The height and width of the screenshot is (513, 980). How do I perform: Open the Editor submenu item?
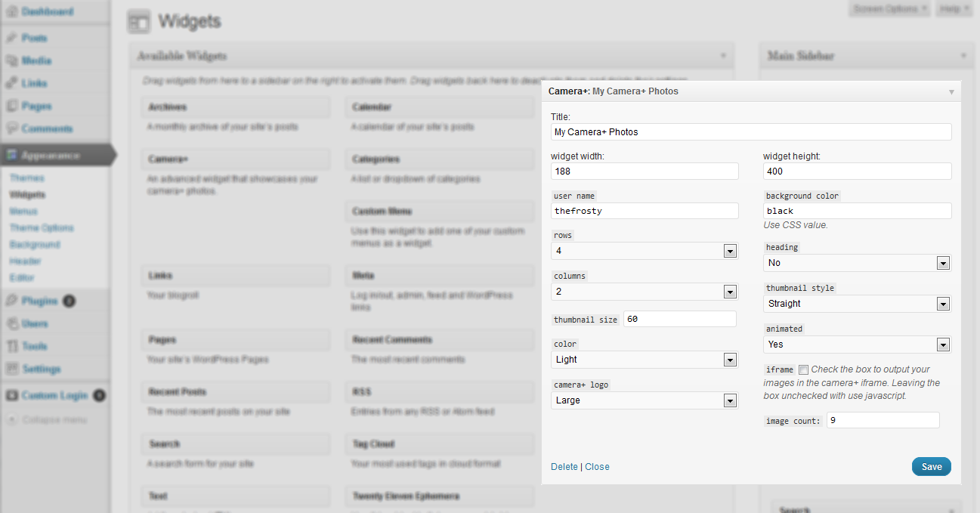(23, 278)
